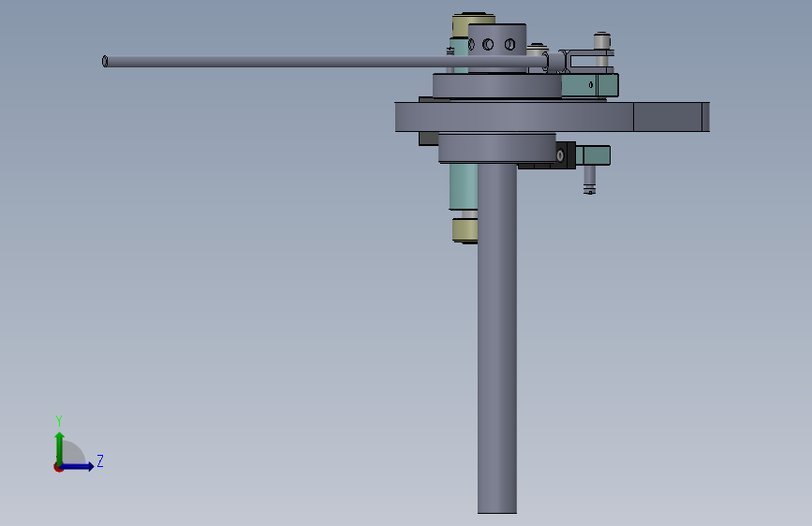
Task: Click the red origin dot of the triad
Action: 58,467
